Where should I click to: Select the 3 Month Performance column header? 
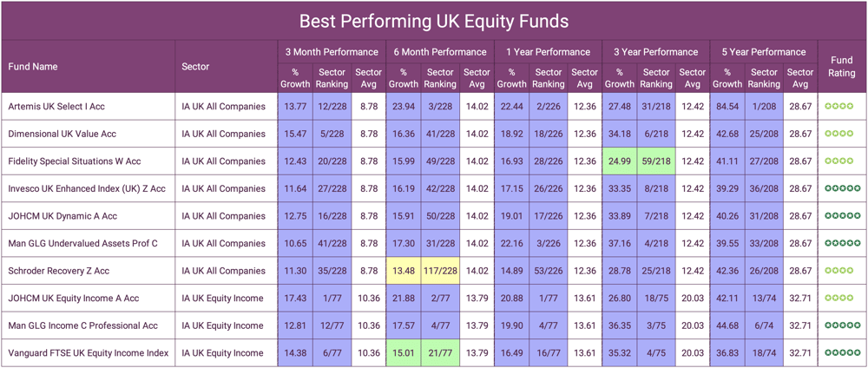332,52
